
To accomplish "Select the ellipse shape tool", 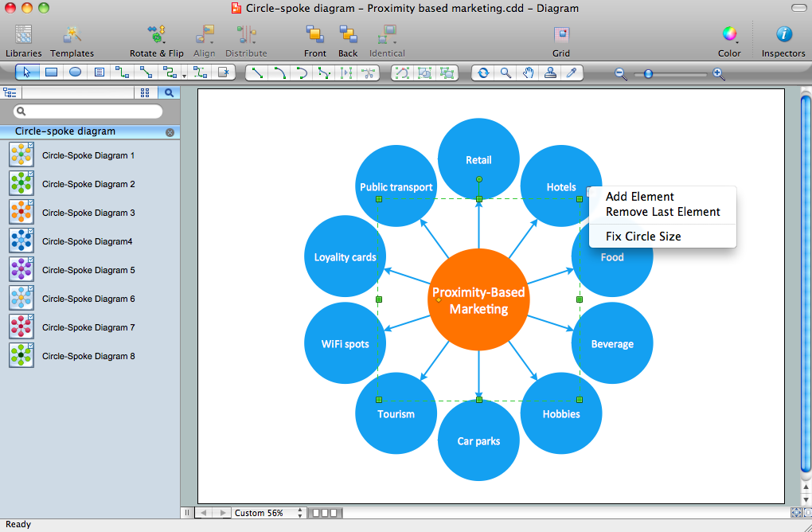I will 75,72.
